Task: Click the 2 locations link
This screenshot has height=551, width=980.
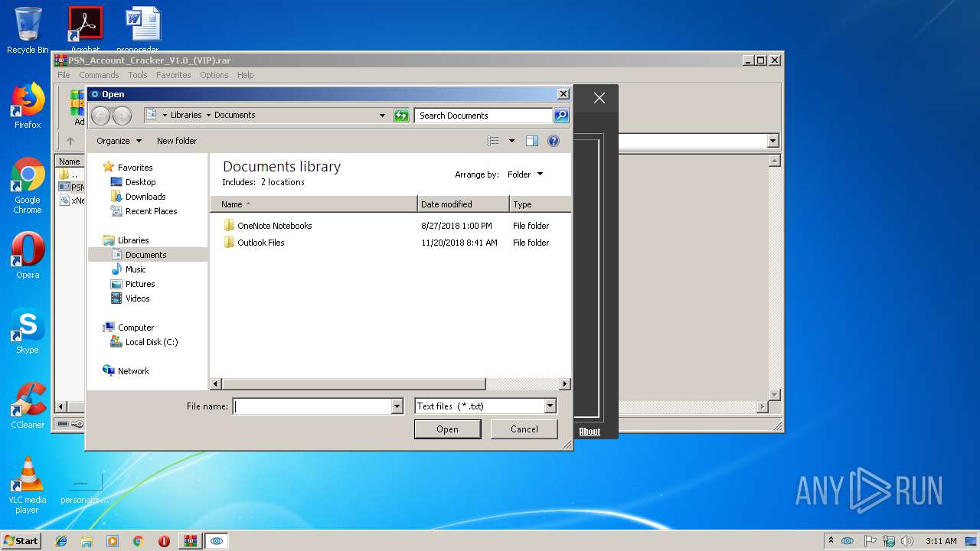Action: (283, 182)
